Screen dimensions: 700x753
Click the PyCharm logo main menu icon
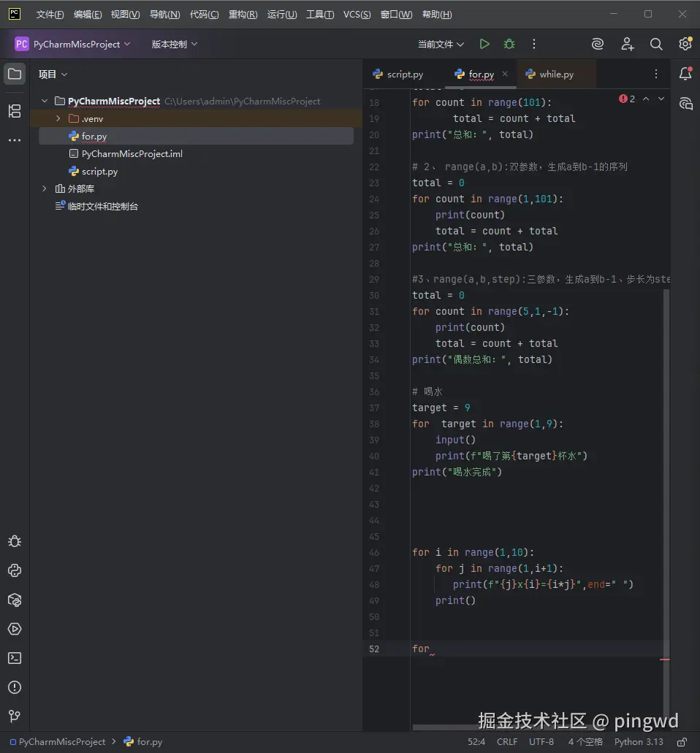[15, 14]
